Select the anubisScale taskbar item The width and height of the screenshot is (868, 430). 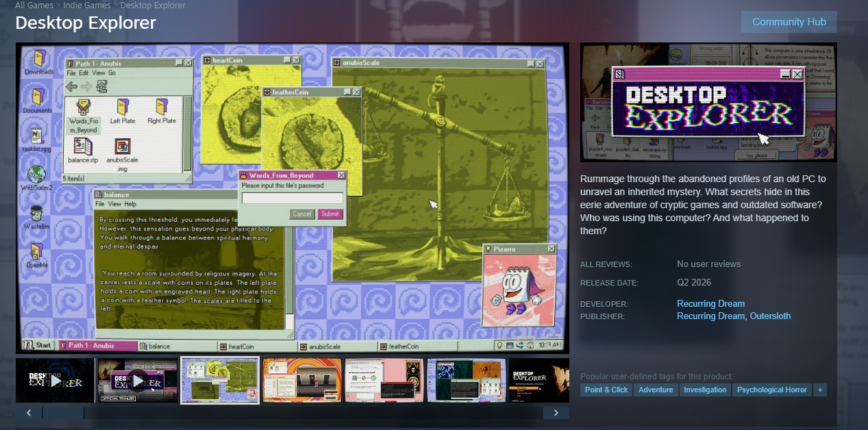336,346
